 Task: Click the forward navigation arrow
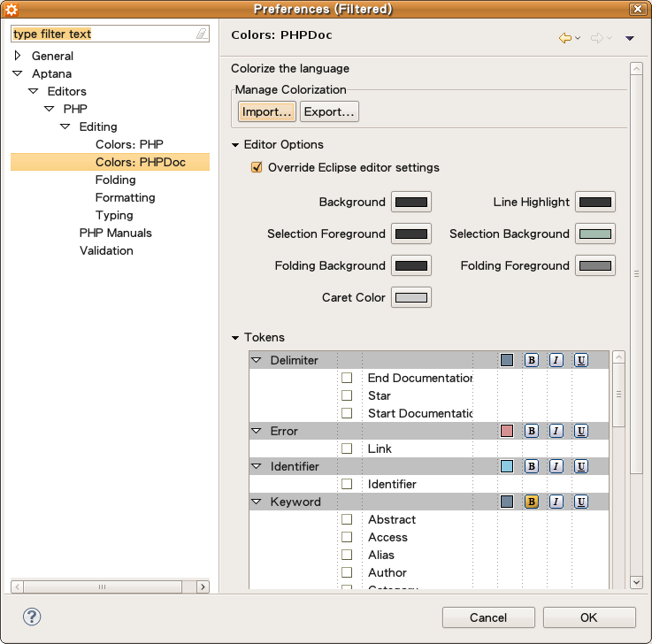pyautogui.click(x=597, y=38)
